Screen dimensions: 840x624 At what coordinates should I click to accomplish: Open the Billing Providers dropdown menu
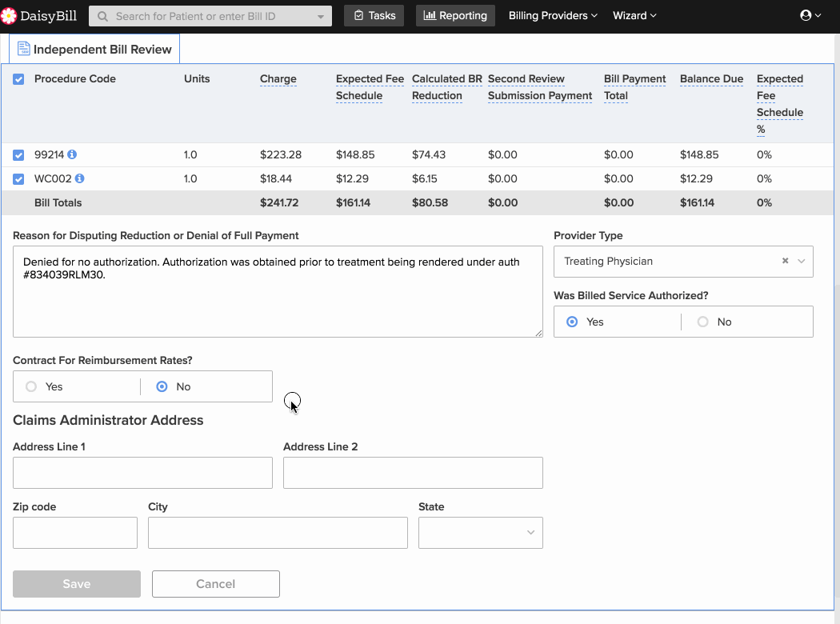pos(553,15)
